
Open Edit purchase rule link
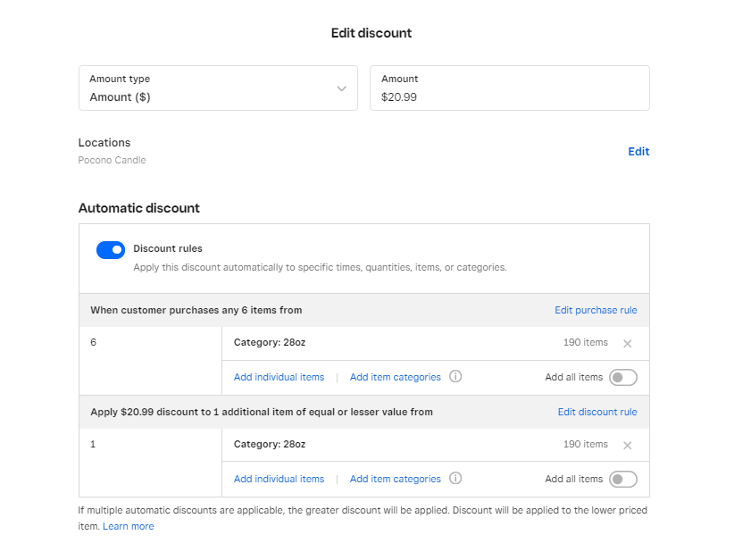coord(596,311)
